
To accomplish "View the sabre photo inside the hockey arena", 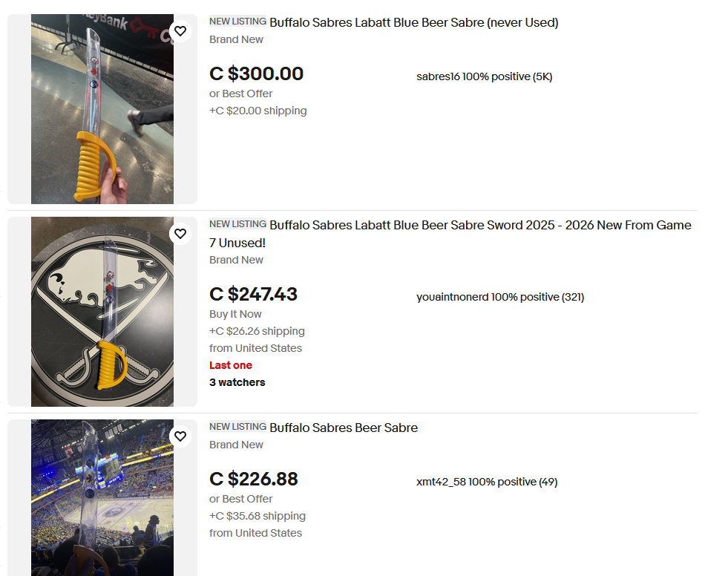I will (x=102, y=497).
